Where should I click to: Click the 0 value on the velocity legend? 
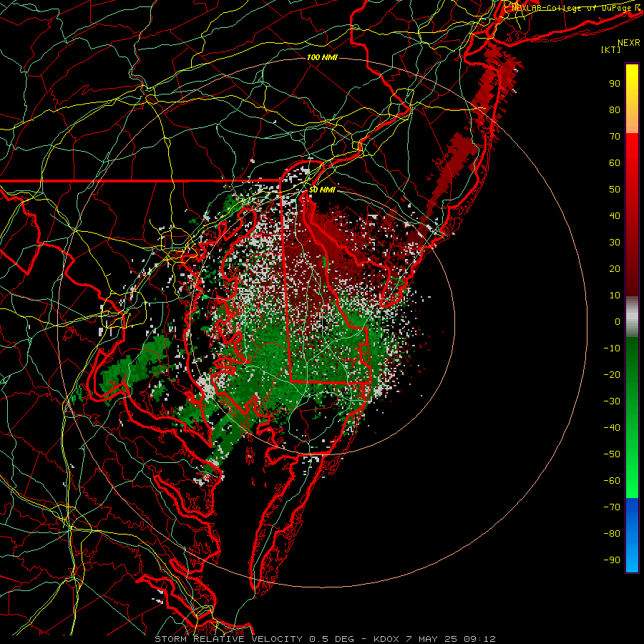coord(618,321)
